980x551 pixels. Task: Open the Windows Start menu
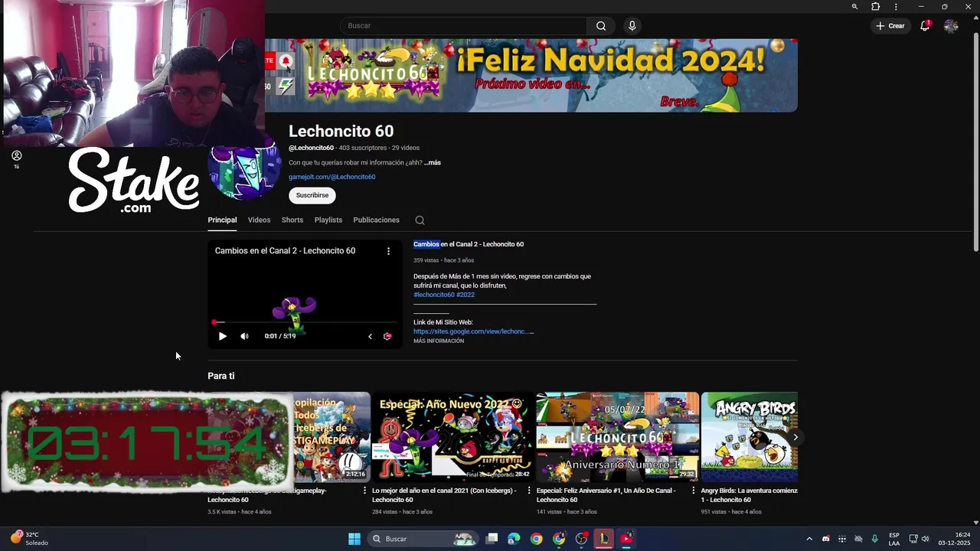pos(354,539)
